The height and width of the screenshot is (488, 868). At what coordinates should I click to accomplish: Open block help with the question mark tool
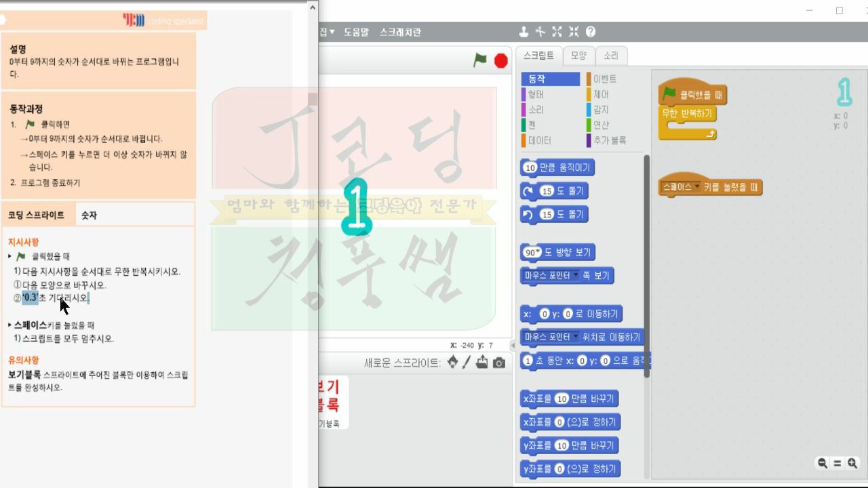[591, 31]
